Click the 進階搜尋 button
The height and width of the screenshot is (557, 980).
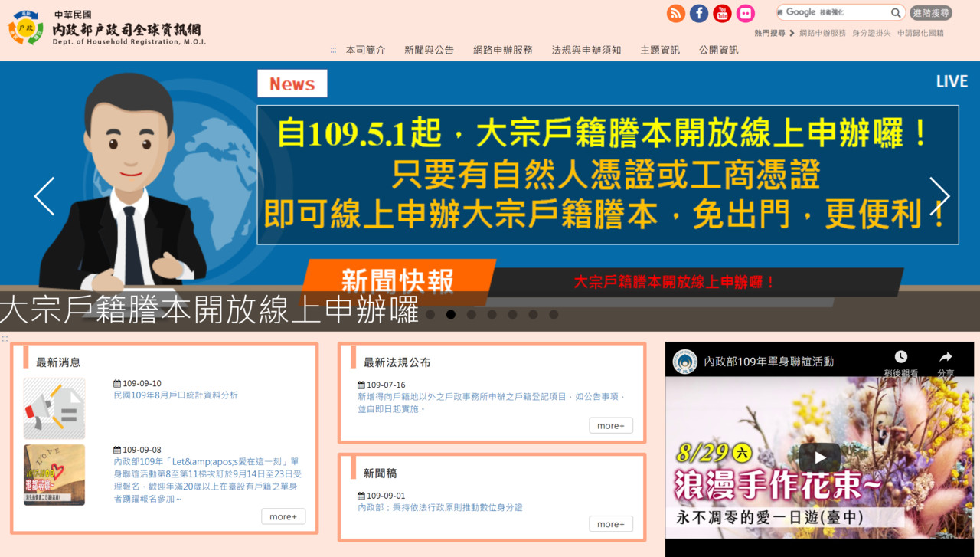point(931,13)
